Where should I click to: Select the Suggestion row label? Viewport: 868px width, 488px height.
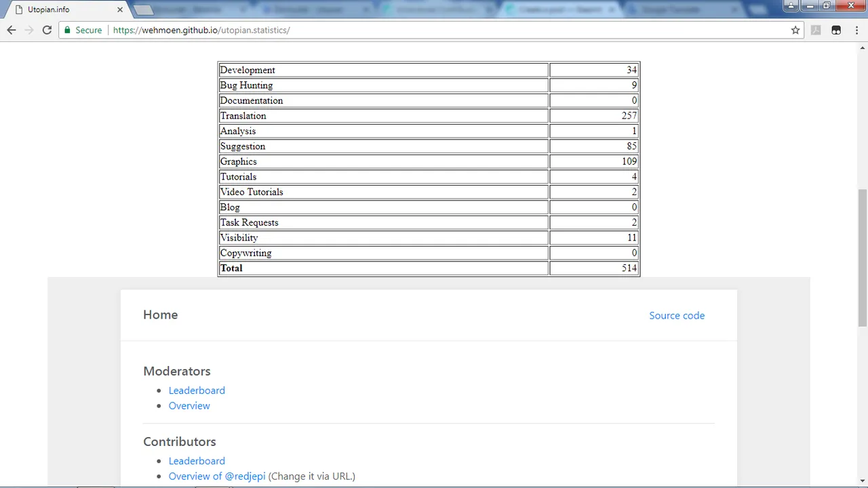pyautogui.click(x=243, y=146)
